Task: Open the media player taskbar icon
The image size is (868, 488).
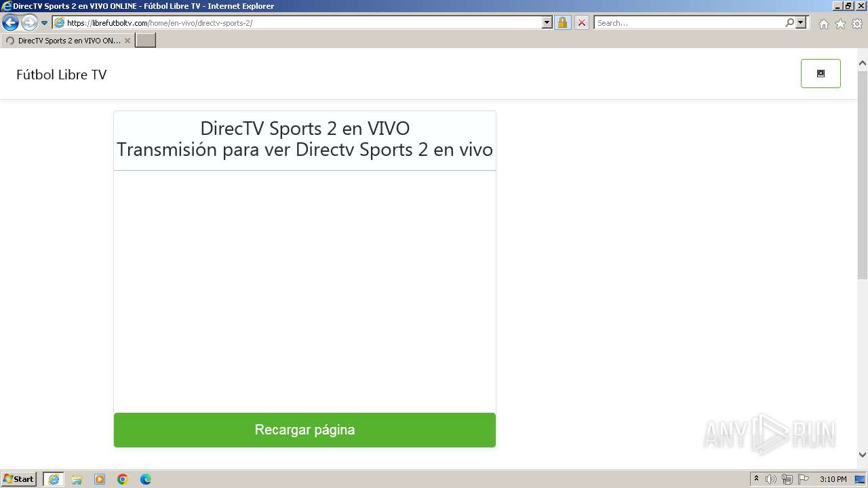Action: click(100, 479)
